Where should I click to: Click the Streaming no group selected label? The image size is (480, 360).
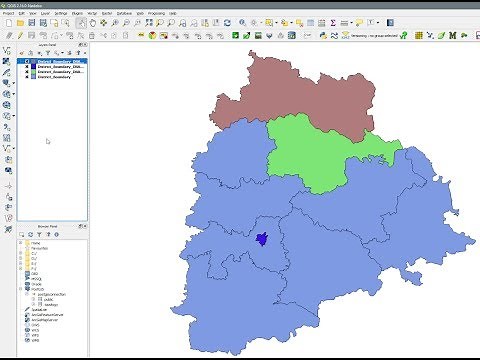(x=374, y=35)
